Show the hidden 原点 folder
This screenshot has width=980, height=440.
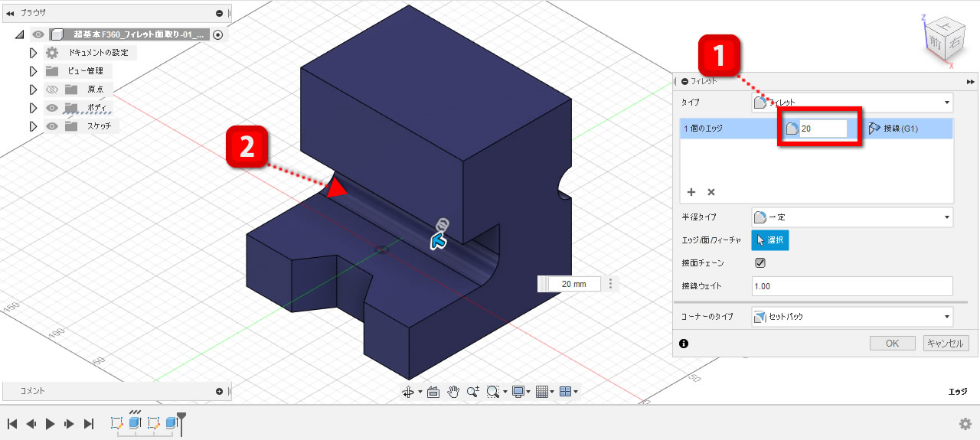coord(51,90)
